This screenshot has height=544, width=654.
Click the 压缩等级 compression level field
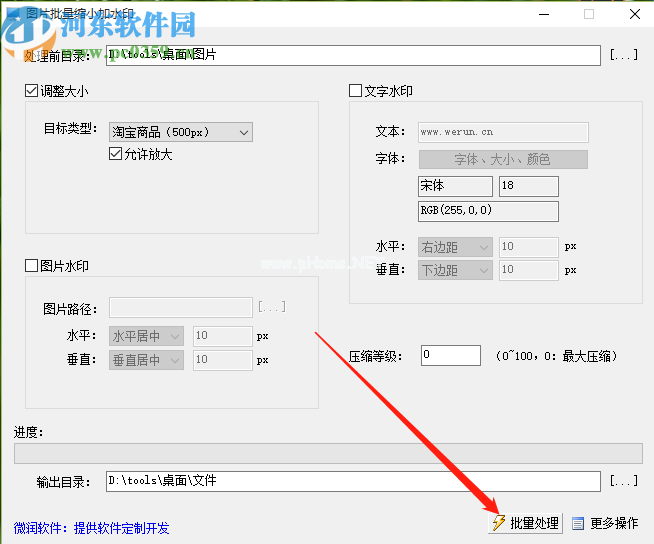450,355
